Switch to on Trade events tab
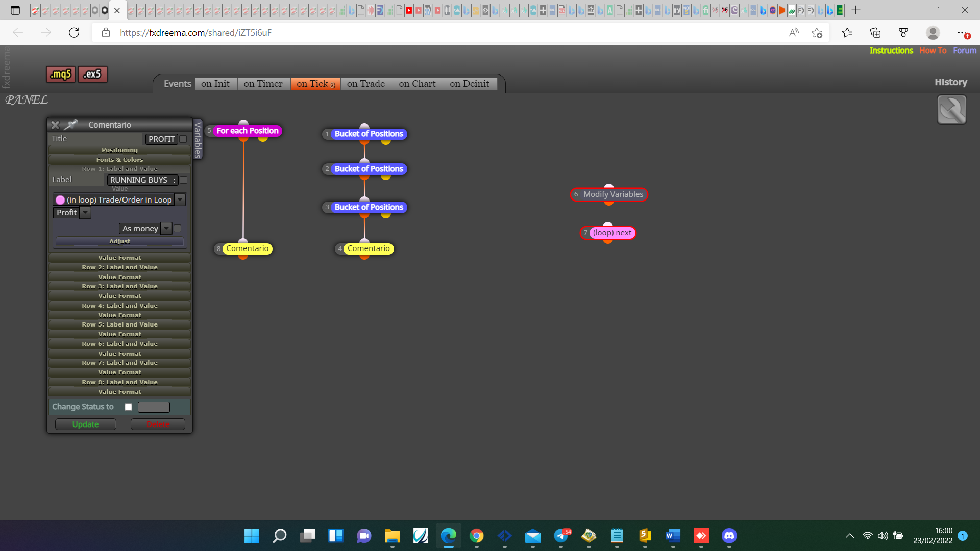The height and width of the screenshot is (551, 980). click(x=366, y=84)
